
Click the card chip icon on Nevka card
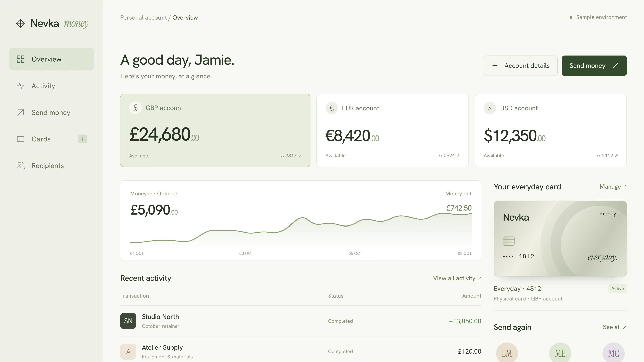click(x=509, y=241)
